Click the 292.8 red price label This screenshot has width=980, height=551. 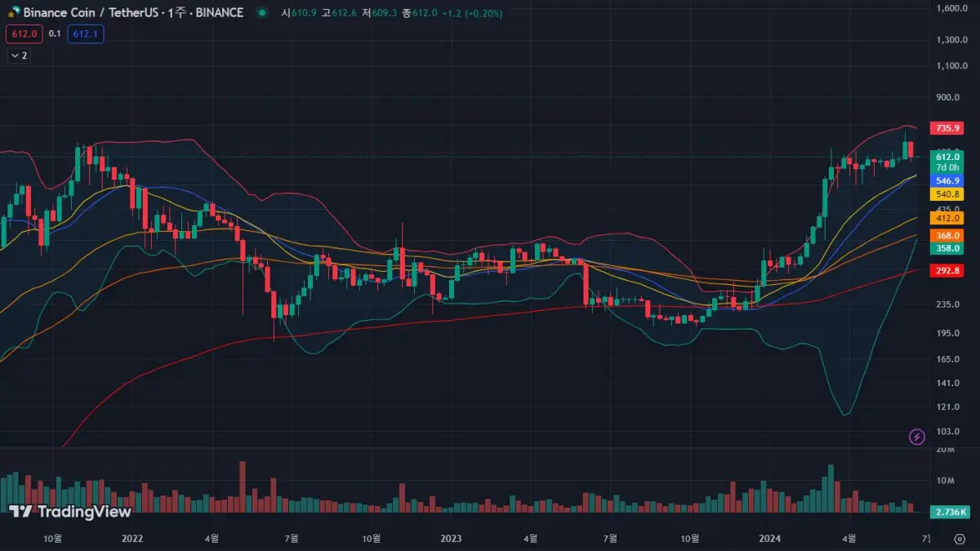(946, 270)
